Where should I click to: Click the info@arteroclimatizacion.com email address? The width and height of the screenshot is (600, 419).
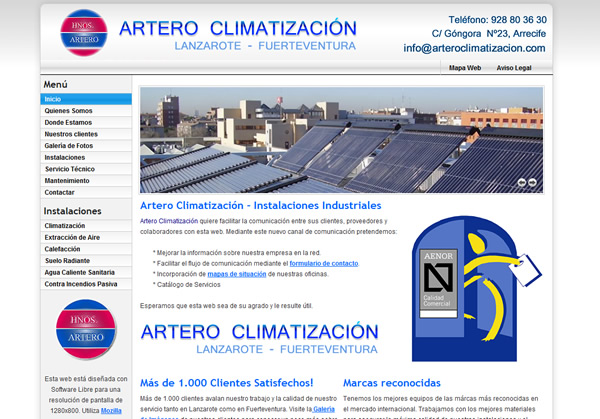pos(474,48)
